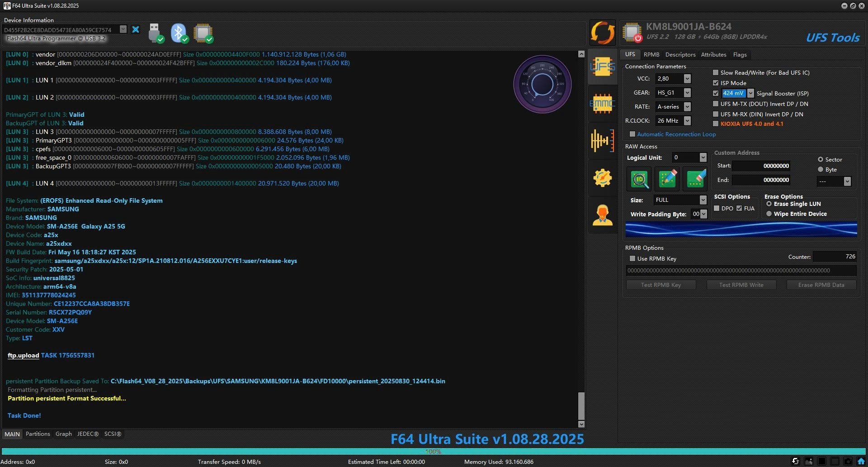868x467 pixels.
Task: Enable UFS M-TX (DOUT) Invert DP / DN
Action: [716, 104]
